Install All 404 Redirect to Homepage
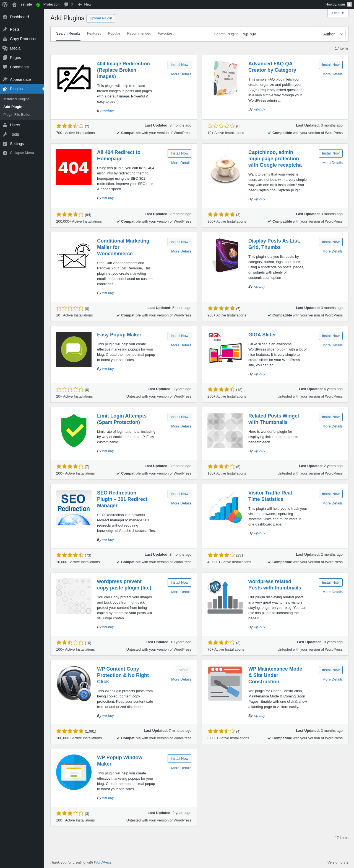Image resolution: width=354 pixels, height=868 pixels. (x=179, y=153)
